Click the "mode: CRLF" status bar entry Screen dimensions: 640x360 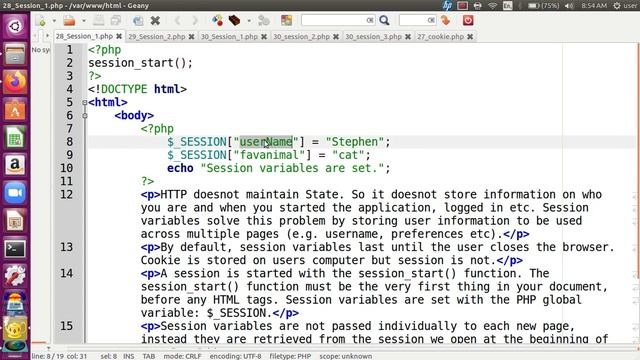click(182, 356)
